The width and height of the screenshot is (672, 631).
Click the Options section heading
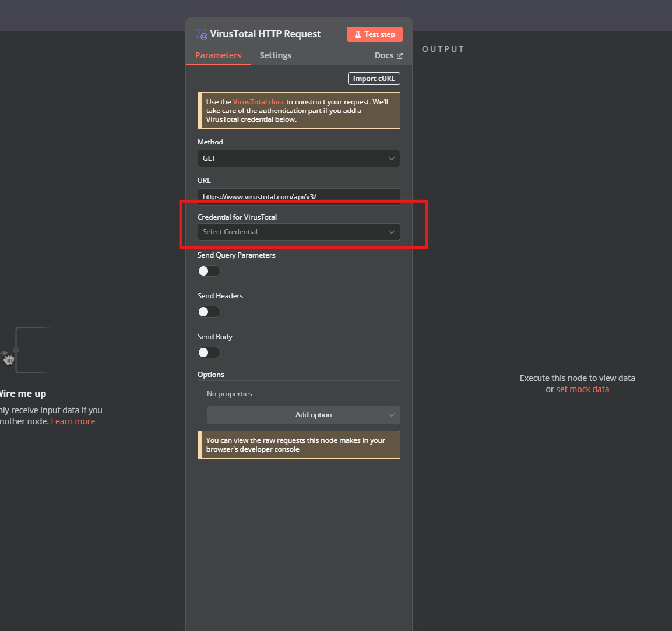(211, 375)
